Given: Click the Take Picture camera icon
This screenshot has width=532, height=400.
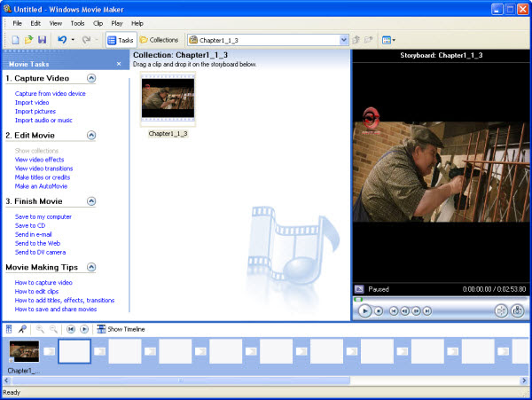Looking at the screenshot, I should point(518,310).
